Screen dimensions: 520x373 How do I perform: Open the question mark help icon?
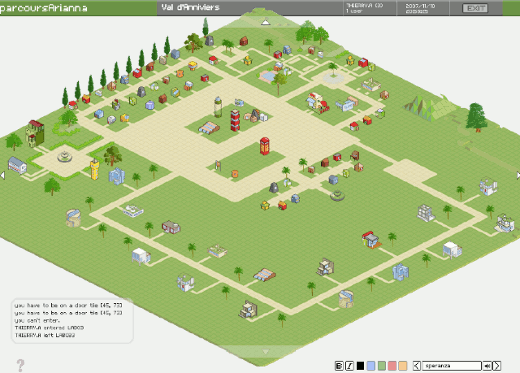pyautogui.click(x=20, y=365)
